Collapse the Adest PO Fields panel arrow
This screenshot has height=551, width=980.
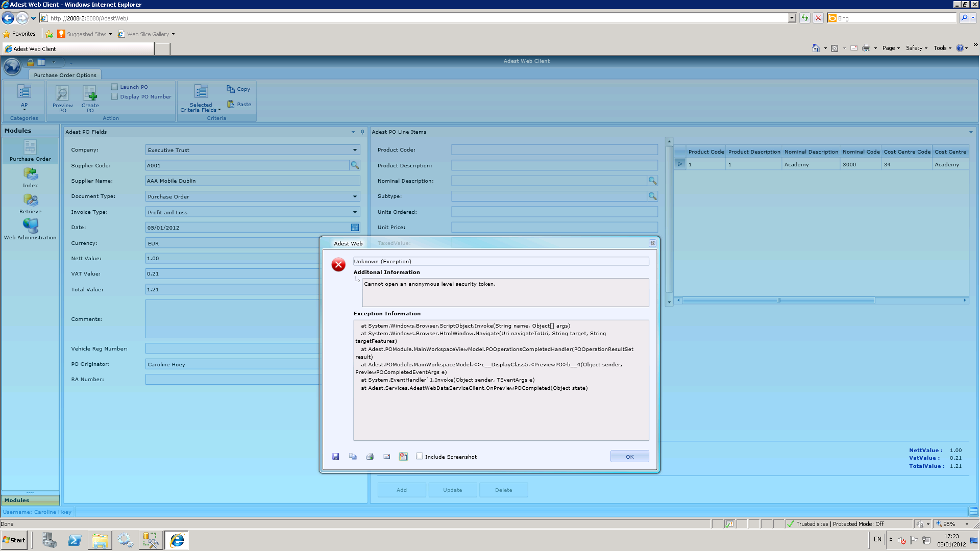pyautogui.click(x=353, y=132)
